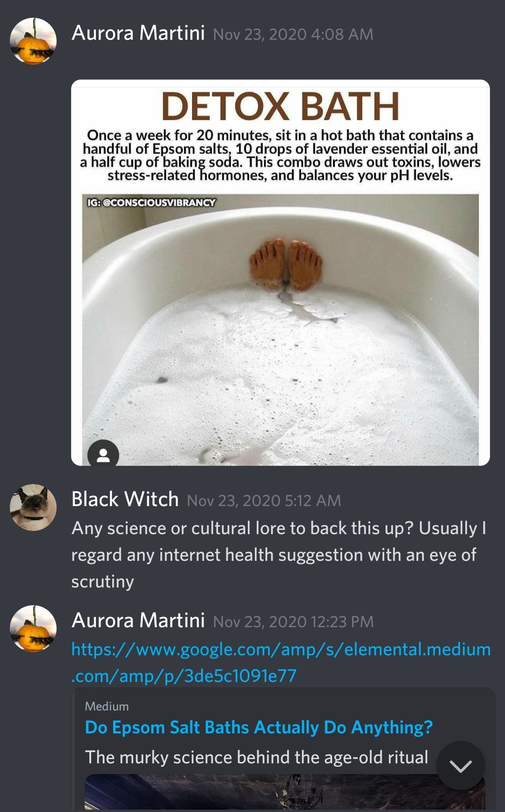Open Aurora Martini's avatar beside the link message
The image size is (505, 812).
[33, 629]
